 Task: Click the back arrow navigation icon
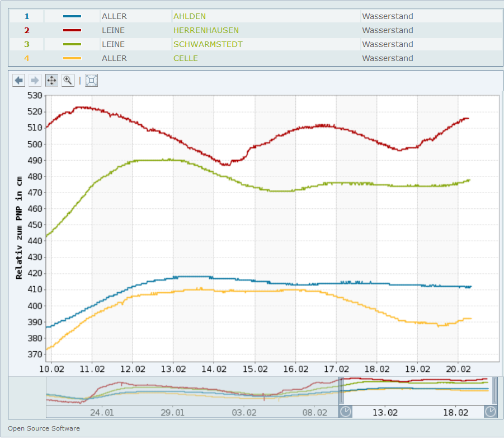pos(19,81)
